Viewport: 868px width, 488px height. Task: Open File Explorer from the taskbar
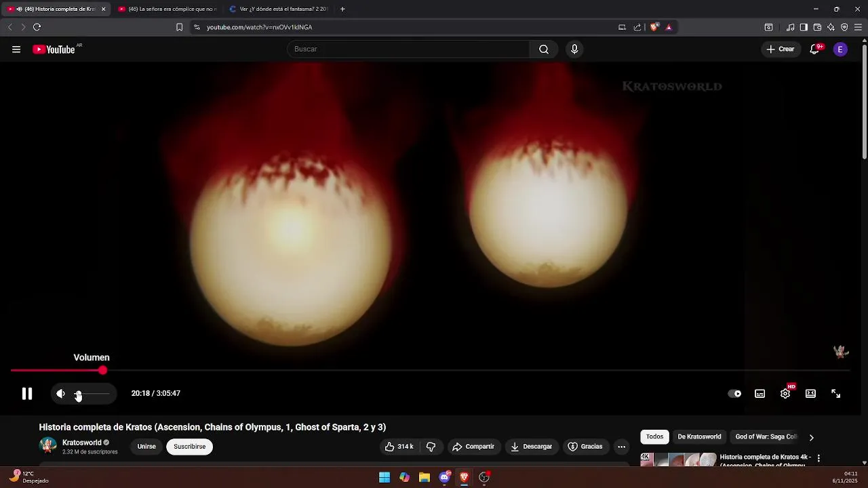[x=425, y=477]
